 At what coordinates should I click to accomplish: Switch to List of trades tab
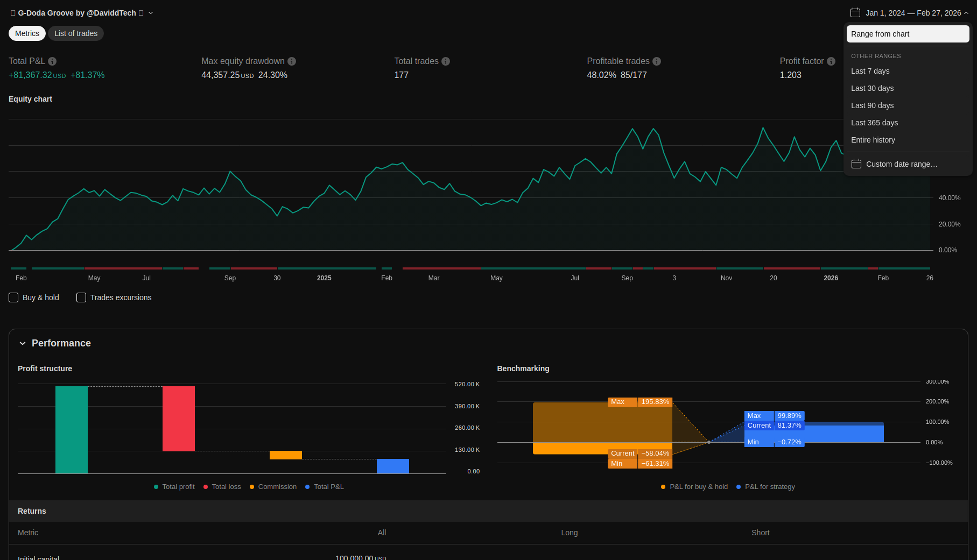76,33
